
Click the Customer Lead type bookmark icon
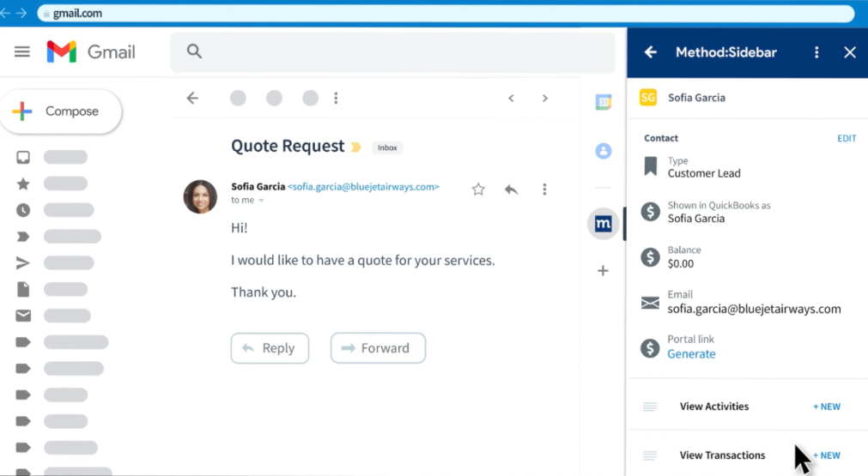651,166
